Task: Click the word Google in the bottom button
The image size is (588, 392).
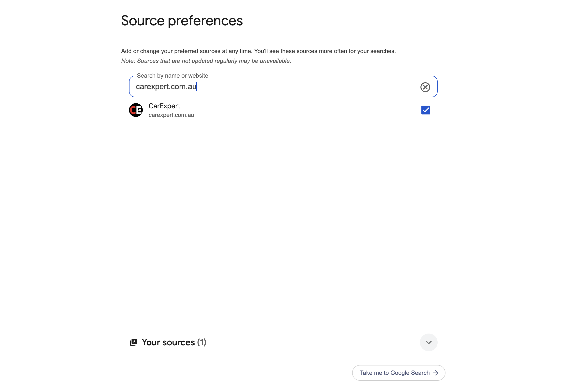Action: pyautogui.click(x=400, y=373)
